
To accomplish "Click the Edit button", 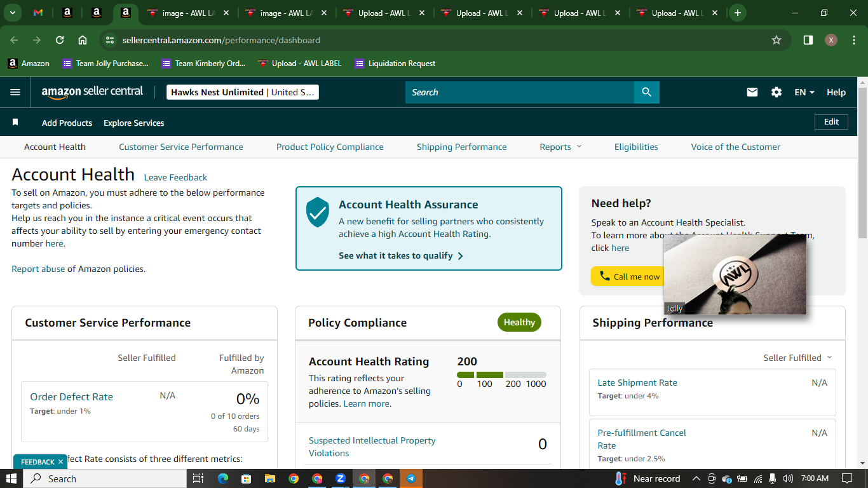I will 831,122.
